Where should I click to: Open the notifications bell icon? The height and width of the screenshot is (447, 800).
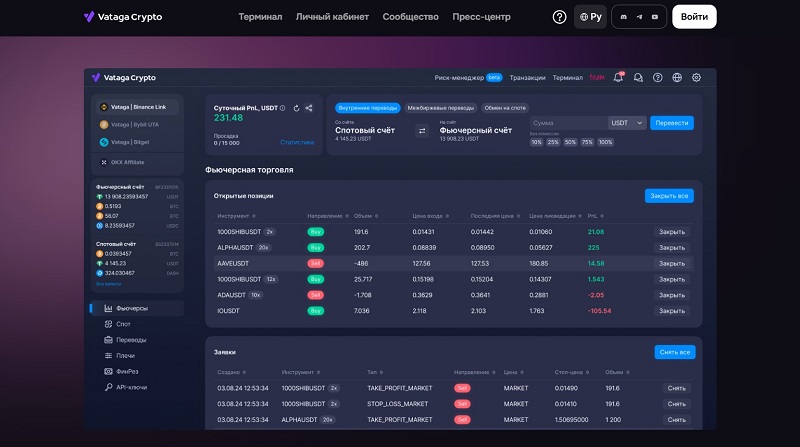(618, 78)
